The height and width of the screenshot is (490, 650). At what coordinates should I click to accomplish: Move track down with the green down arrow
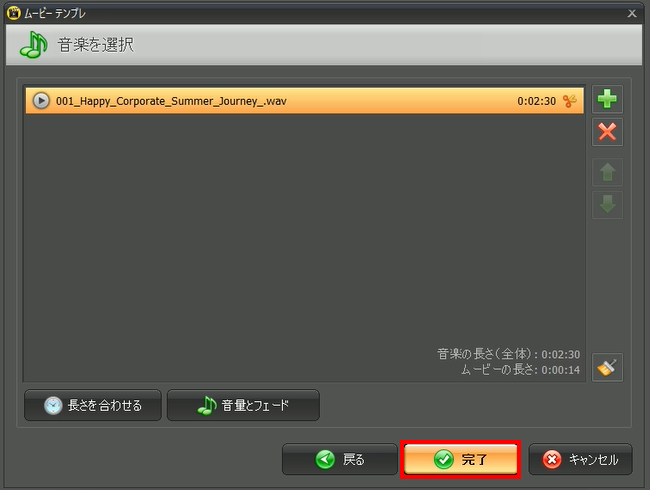607,204
